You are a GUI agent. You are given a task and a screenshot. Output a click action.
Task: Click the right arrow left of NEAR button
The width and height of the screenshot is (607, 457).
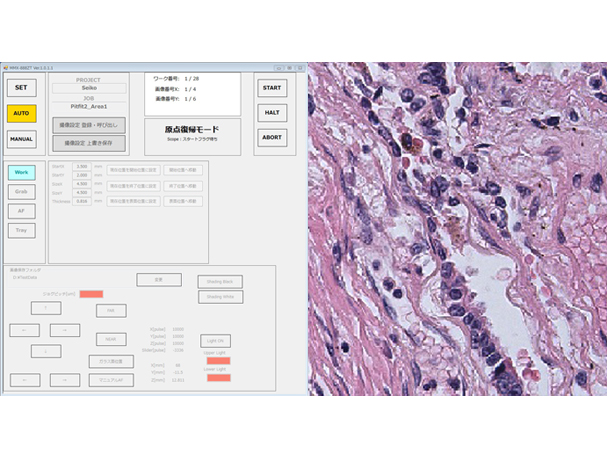[x=65, y=330]
